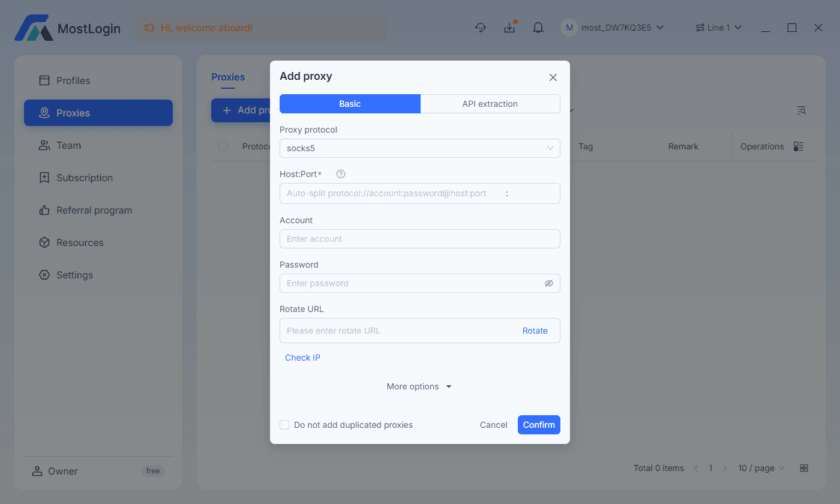Open the customer support headset icon

(x=481, y=28)
